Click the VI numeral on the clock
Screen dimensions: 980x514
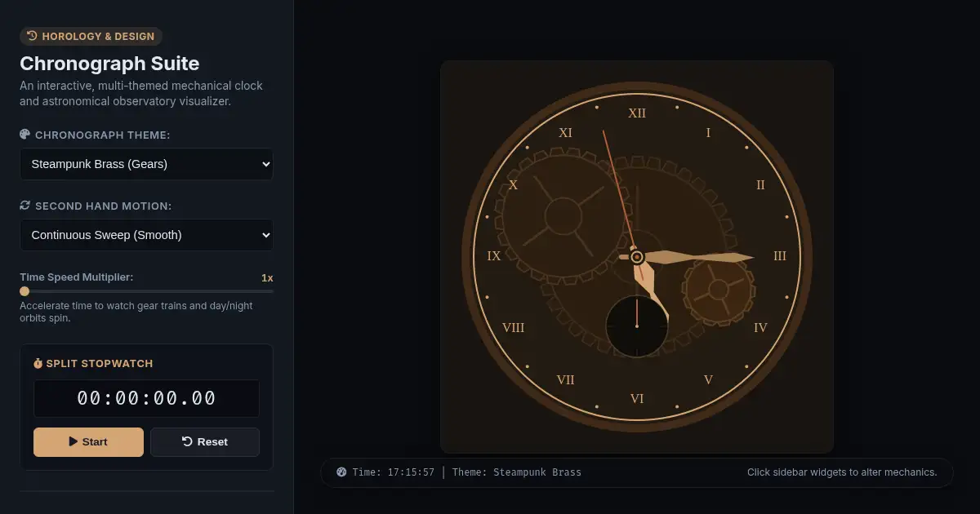[x=637, y=399]
